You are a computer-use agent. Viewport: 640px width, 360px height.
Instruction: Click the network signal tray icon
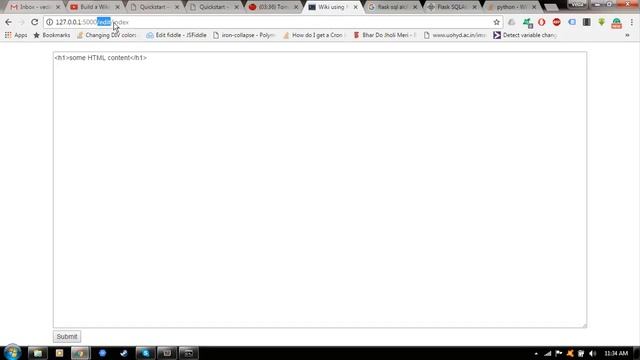547,353
